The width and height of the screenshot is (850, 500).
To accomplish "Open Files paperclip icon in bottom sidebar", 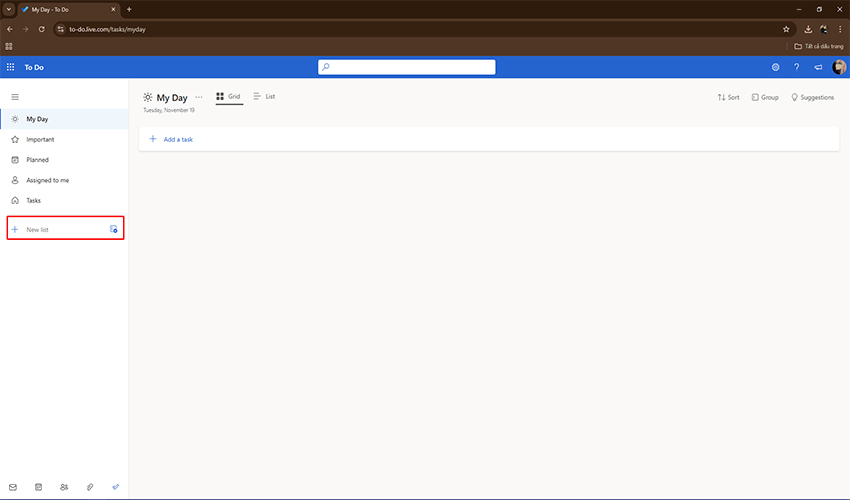I will coord(90,487).
